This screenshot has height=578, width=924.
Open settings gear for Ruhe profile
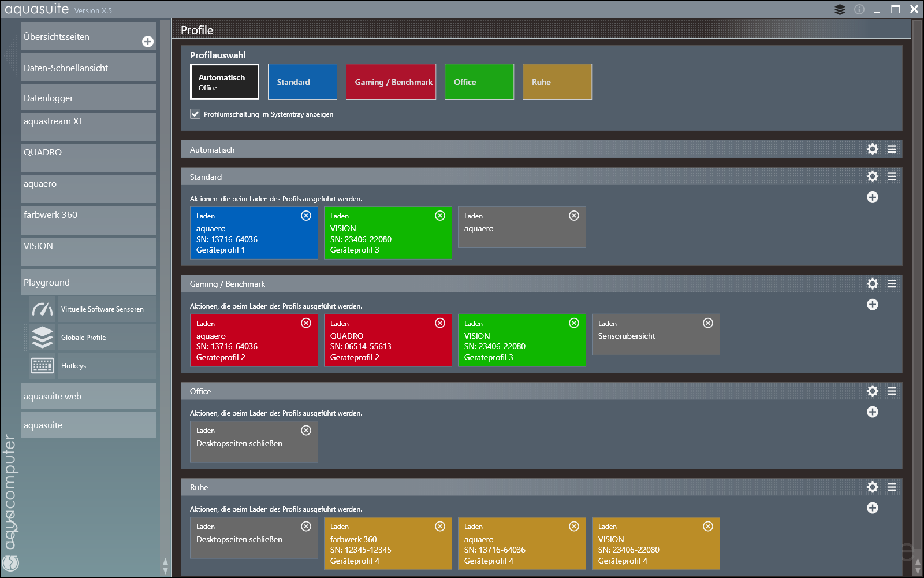(873, 487)
